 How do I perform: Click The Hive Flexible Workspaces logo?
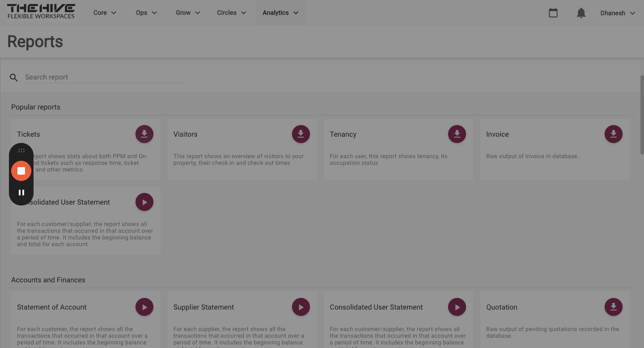(x=41, y=12)
